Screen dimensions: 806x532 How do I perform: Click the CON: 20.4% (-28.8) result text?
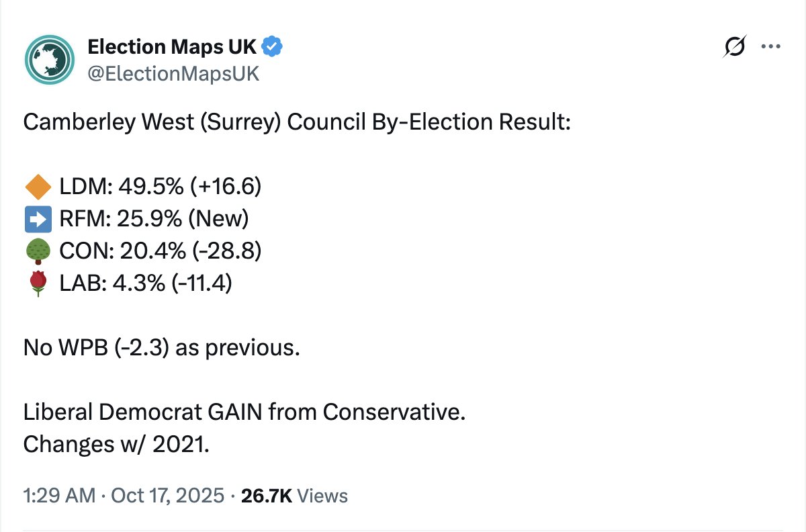coord(161,251)
